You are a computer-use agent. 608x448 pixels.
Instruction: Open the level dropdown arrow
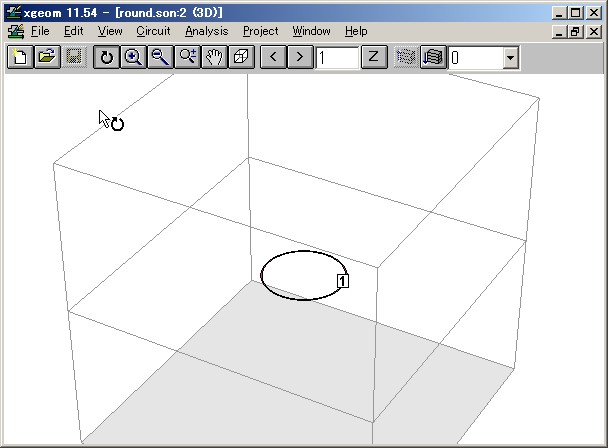511,58
